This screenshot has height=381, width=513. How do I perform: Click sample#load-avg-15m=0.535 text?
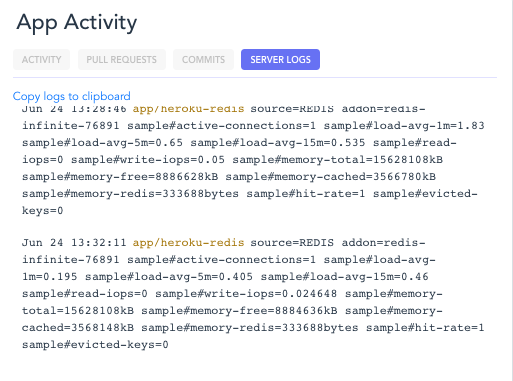pos(278,143)
